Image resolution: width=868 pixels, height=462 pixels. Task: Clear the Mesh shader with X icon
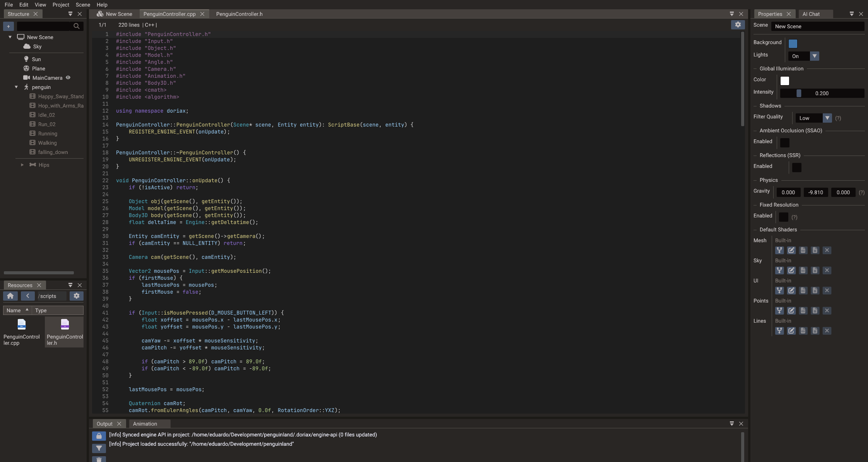(x=827, y=250)
